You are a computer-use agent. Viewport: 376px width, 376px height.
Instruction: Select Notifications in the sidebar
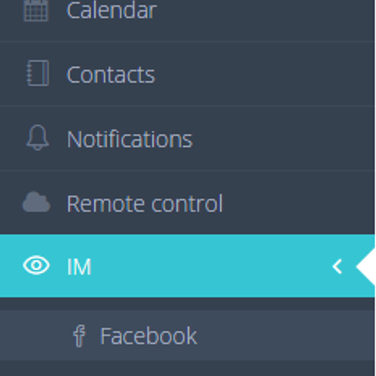pos(187,138)
